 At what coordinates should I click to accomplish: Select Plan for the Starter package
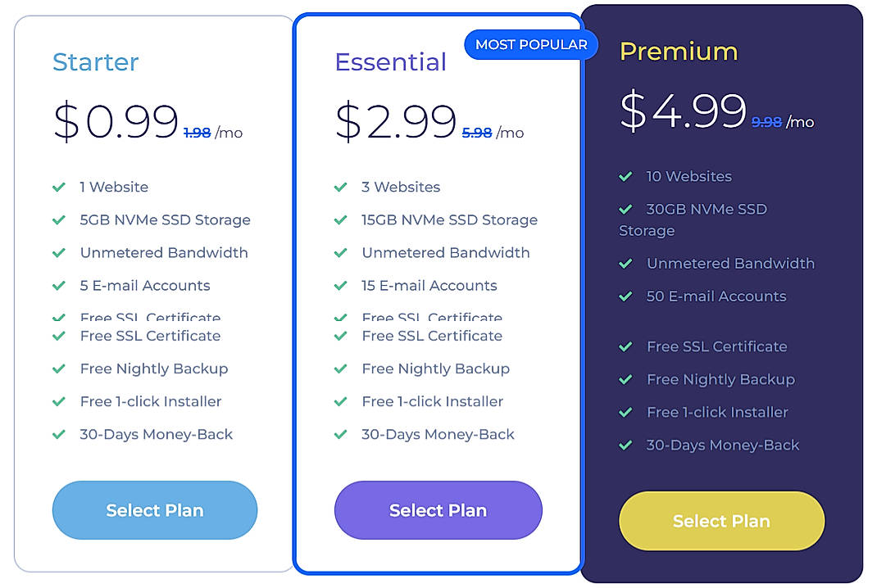pyautogui.click(x=154, y=510)
